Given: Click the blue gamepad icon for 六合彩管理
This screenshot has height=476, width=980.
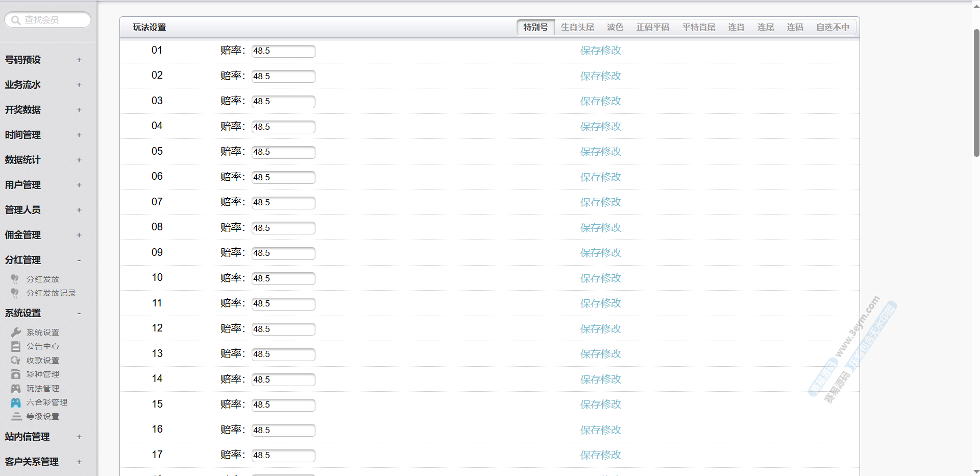Looking at the screenshot, I should pos(16,402).
